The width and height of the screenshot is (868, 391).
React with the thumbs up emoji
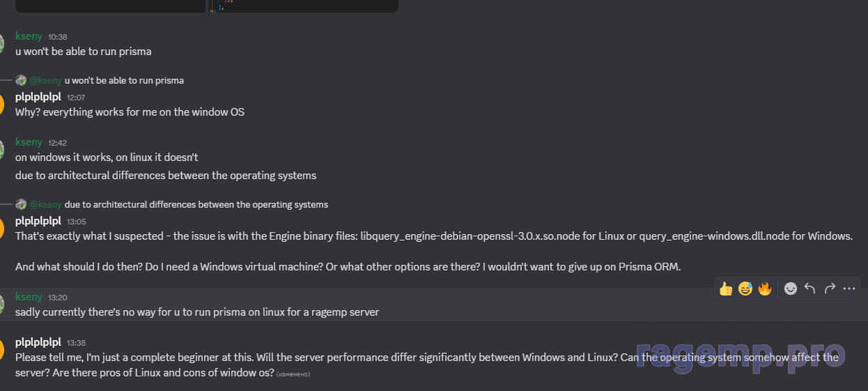click(x=726, y=289)
